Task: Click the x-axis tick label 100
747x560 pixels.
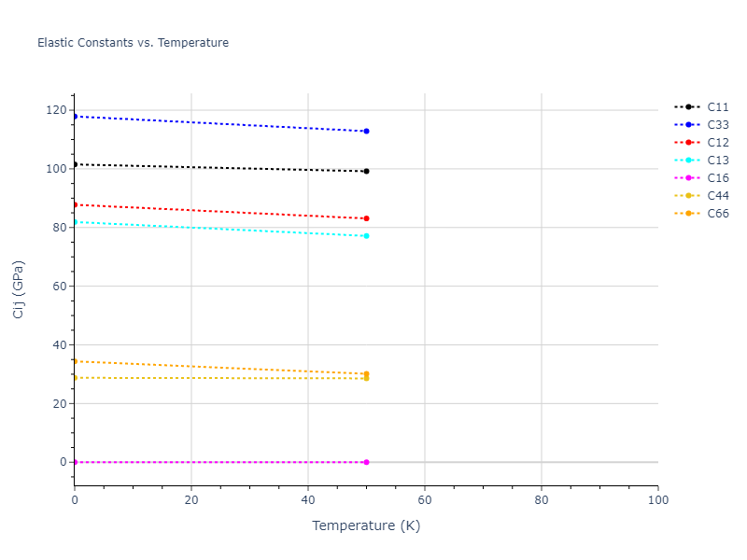Action: click(x=657, y=500)
